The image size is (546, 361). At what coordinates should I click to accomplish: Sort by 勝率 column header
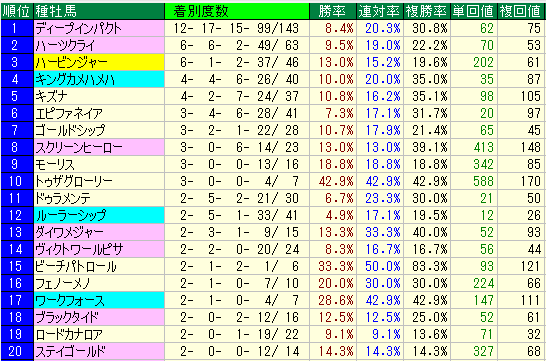333,11
